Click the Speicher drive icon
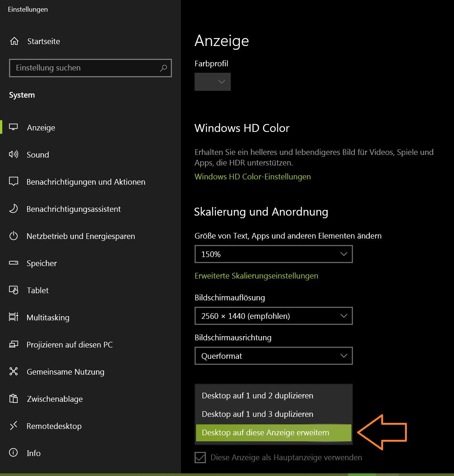 14,263
